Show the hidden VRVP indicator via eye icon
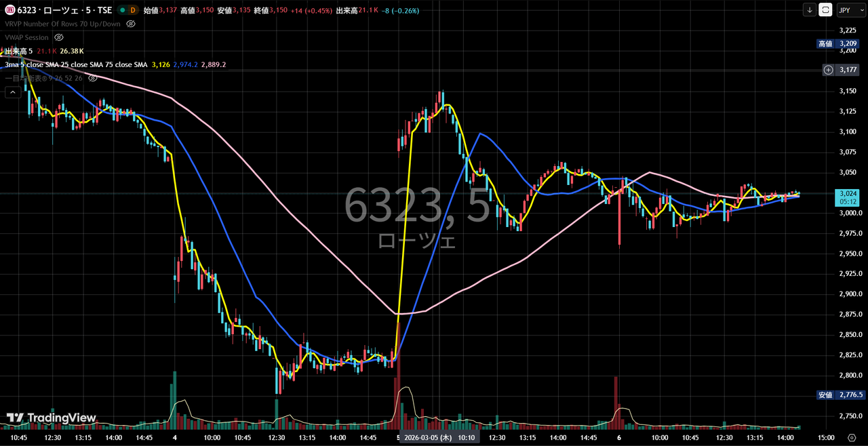This screenshot has height=446, width=868. point(130,24)
